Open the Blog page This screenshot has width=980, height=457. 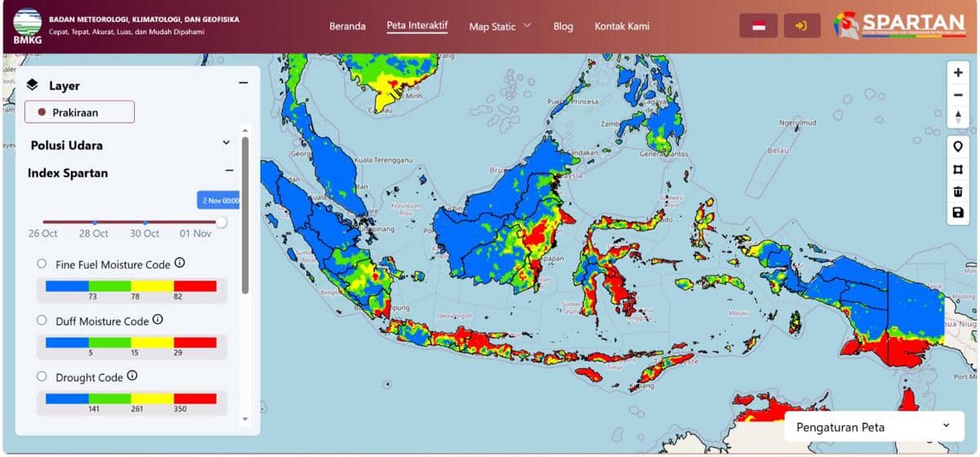tap(563, 26)
